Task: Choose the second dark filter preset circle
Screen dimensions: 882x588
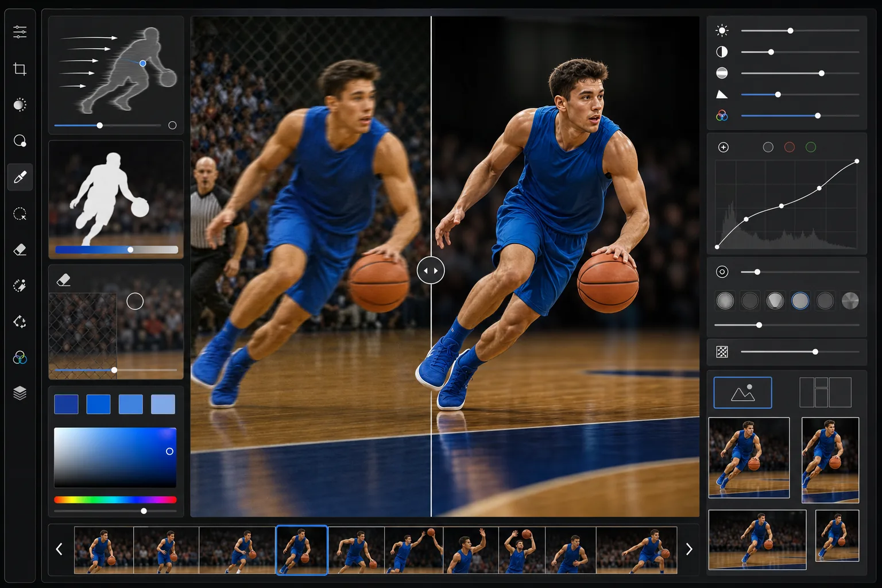Action: 750,300
